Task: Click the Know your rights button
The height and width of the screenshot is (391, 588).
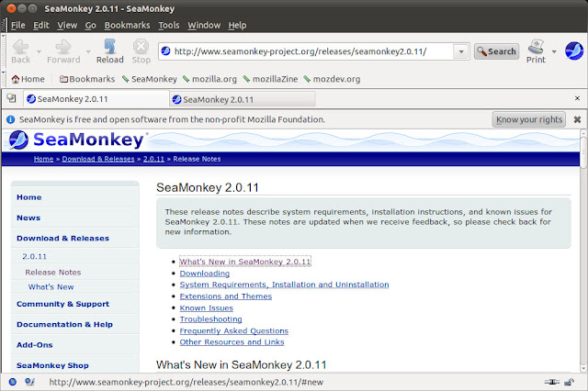Action: point(529,119)
